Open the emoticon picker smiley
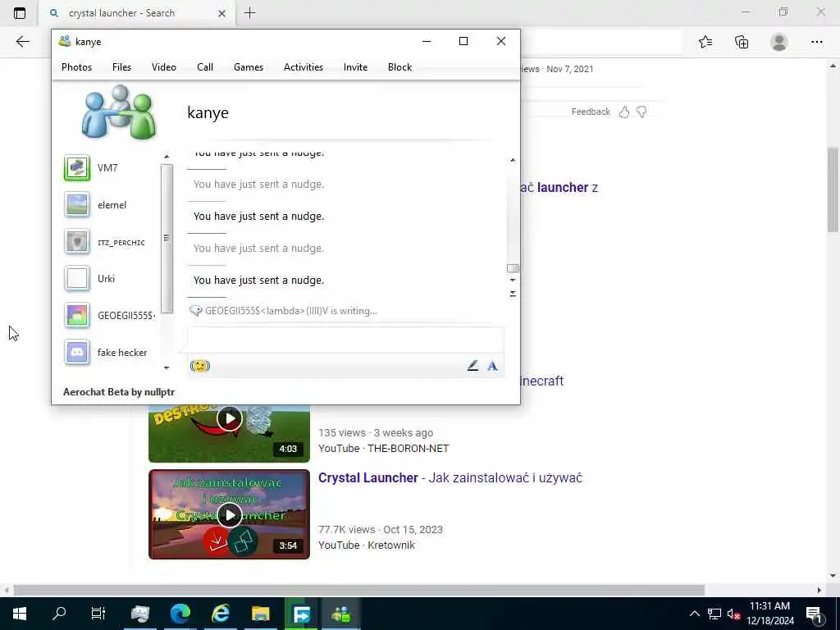This screenshot has width=840, height=630. 200,366
